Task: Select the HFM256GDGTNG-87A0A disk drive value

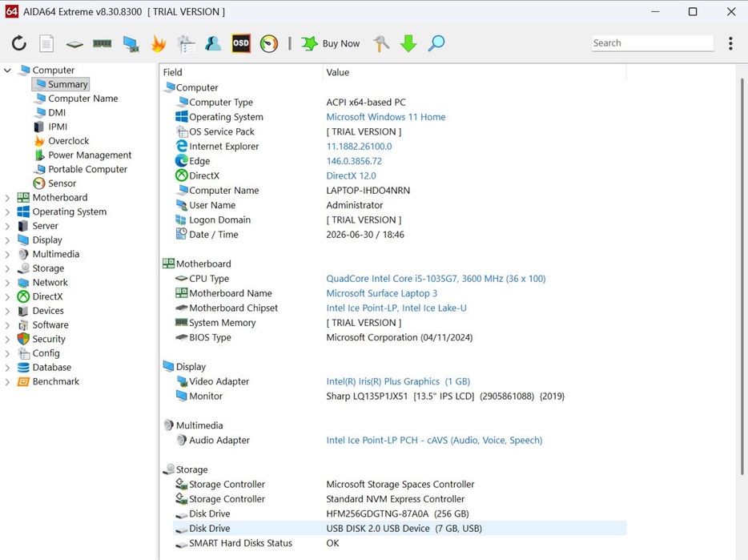Action: point(397,514)
